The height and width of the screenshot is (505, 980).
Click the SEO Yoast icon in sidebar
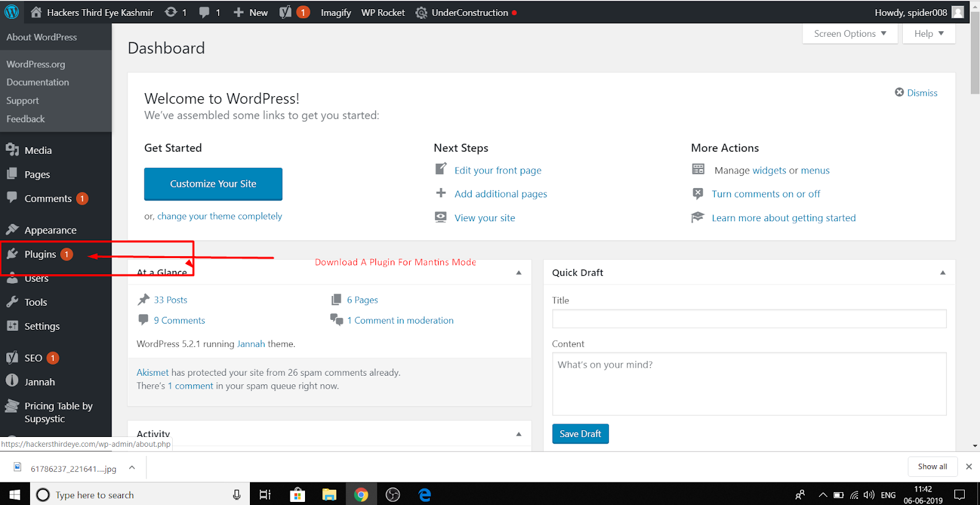(x=12, y=357)
